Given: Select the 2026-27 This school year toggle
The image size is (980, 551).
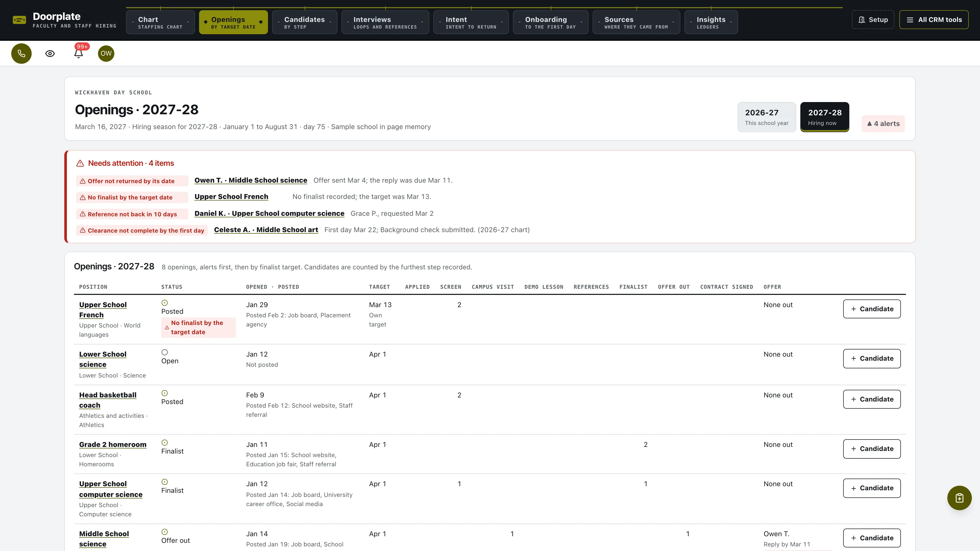Looking at the screenshot, I should click(x=767, y=117).
